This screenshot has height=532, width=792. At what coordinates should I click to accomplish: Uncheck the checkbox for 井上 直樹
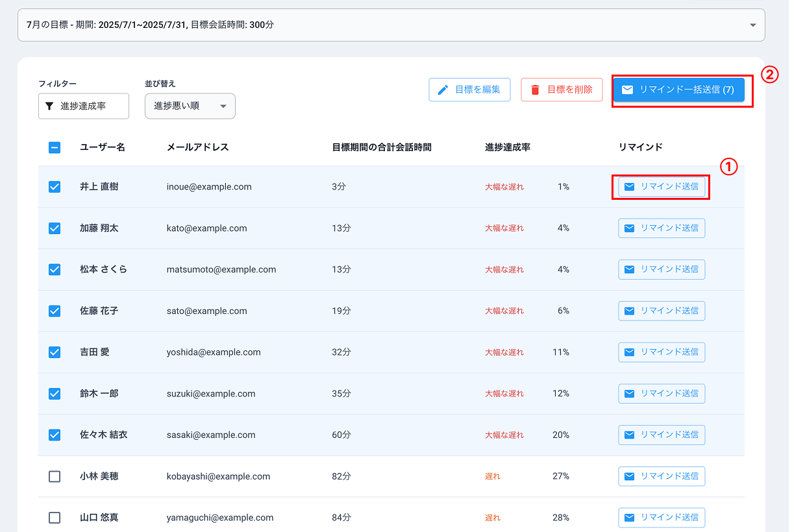point(55,187)
